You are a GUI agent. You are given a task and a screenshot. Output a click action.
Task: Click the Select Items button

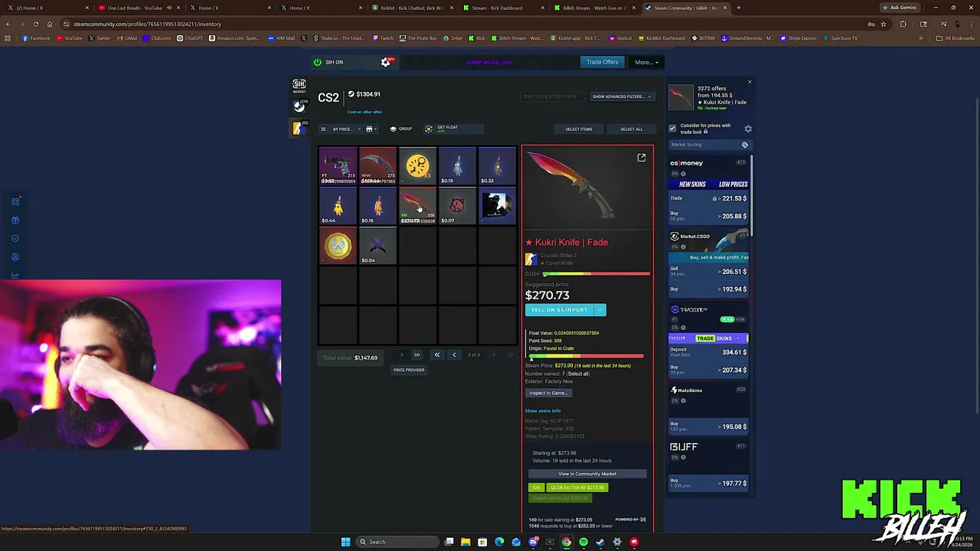pyautogui.click(x=579, y=129)
